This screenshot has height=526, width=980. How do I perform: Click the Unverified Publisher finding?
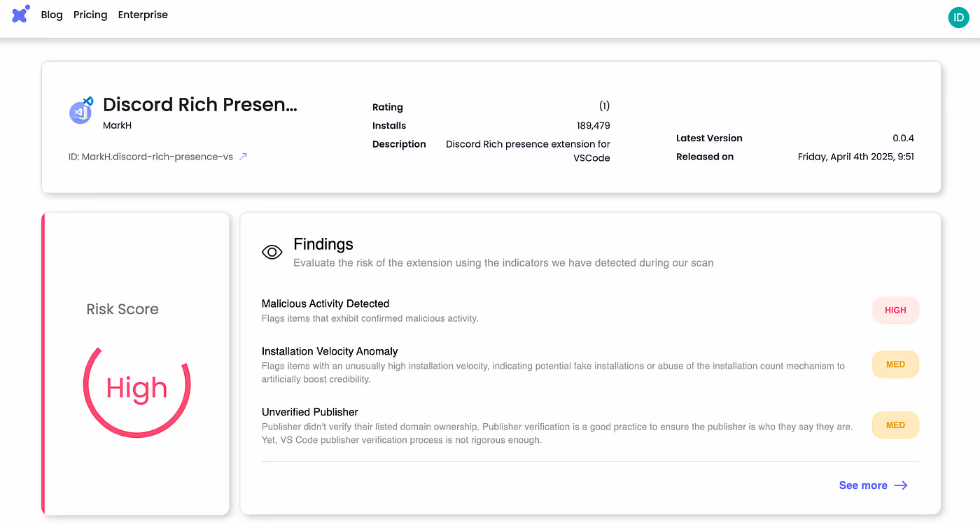tap(310, 412)
